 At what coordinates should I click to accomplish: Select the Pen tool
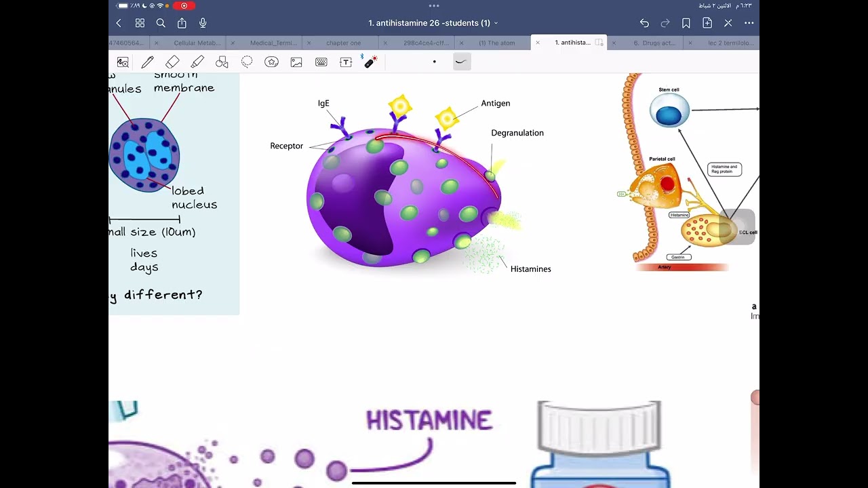[x=147, y=62]
